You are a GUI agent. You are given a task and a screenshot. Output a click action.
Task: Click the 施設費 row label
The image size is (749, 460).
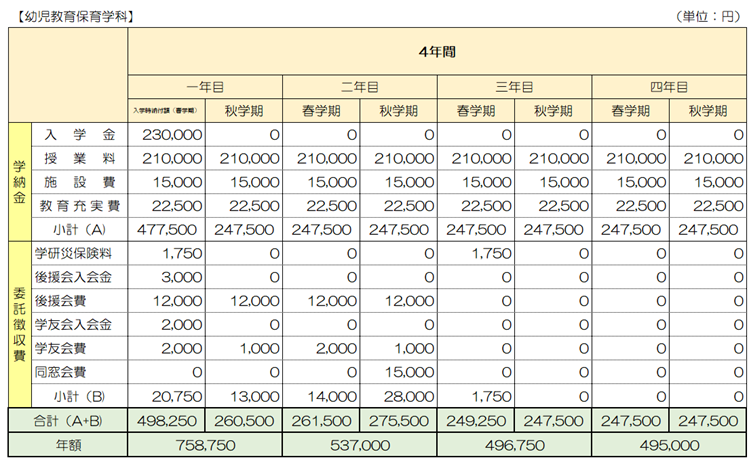point(80,182)
